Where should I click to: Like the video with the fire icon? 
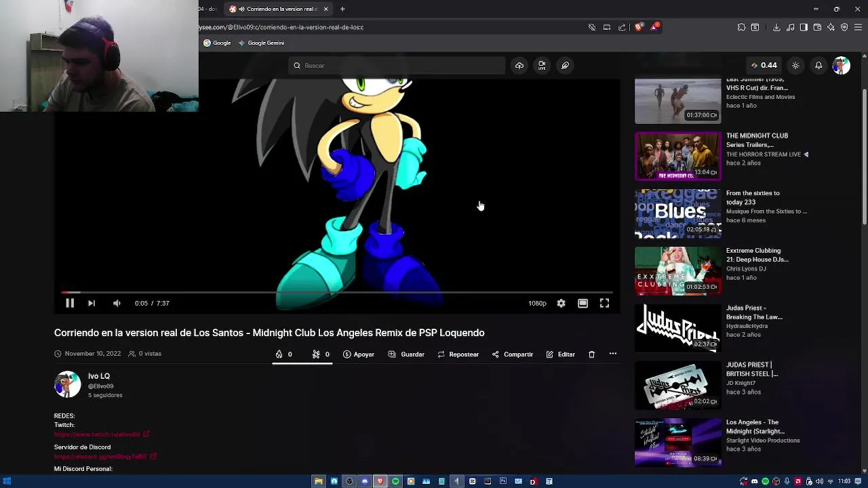coord(283,354)
